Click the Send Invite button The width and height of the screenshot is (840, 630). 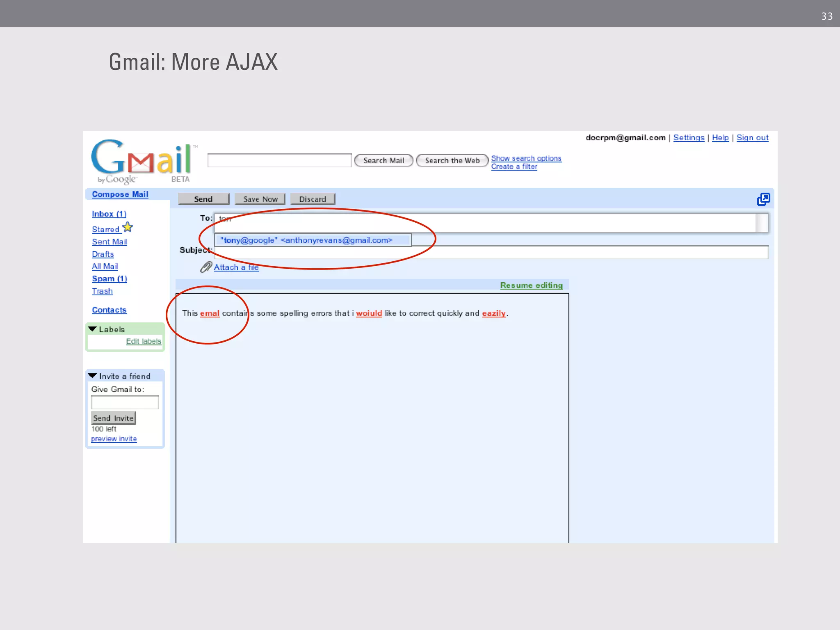click(113, 418)
